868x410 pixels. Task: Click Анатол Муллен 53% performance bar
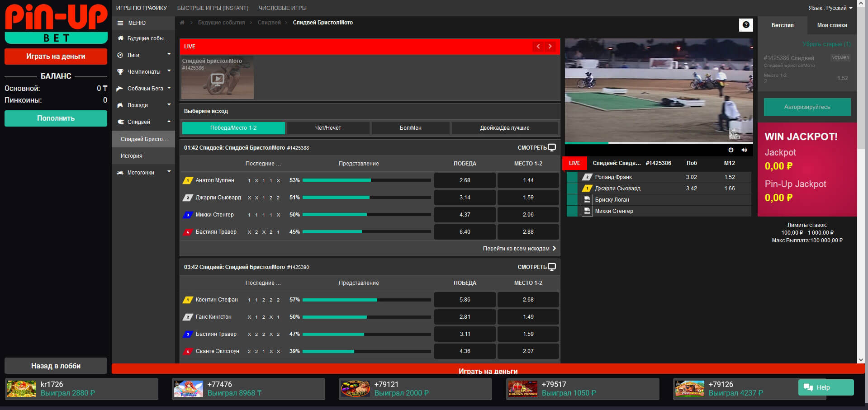point(366,180)
